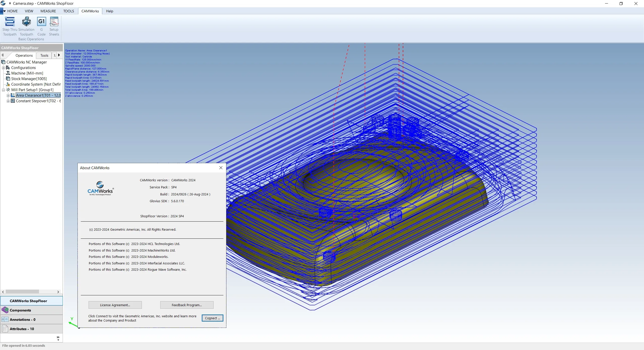This screenshot has height=350, width=644.
Task: Click the Connect button
Action: pos(212,318)
